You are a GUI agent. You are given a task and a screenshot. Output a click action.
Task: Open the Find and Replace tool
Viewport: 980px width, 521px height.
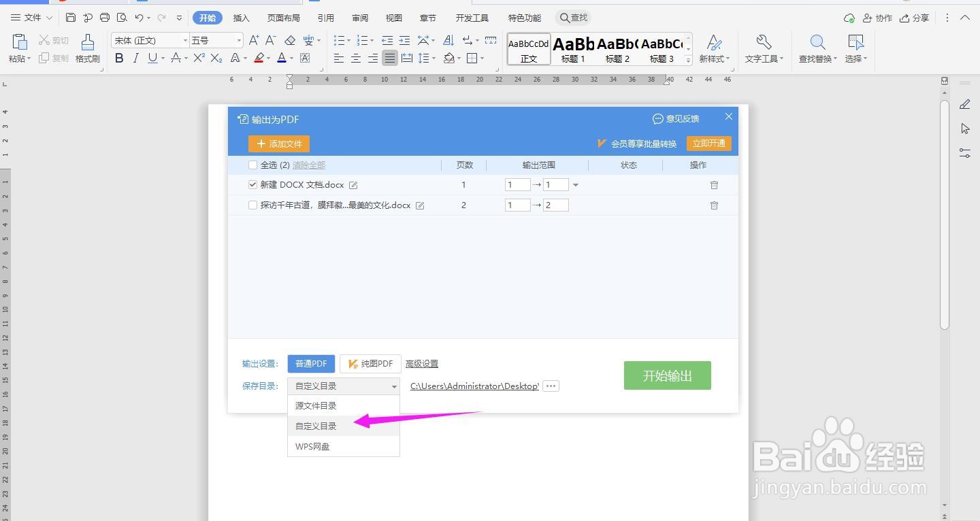814,48
